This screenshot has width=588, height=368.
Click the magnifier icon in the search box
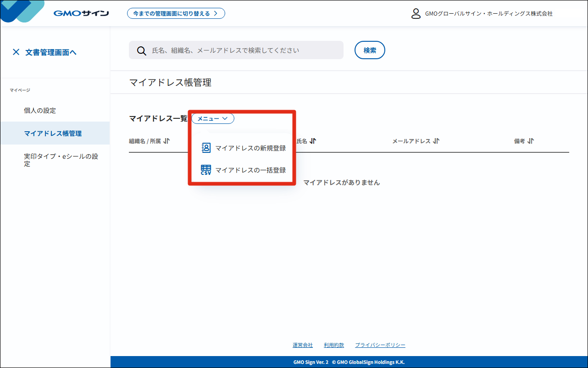point(142,50)
